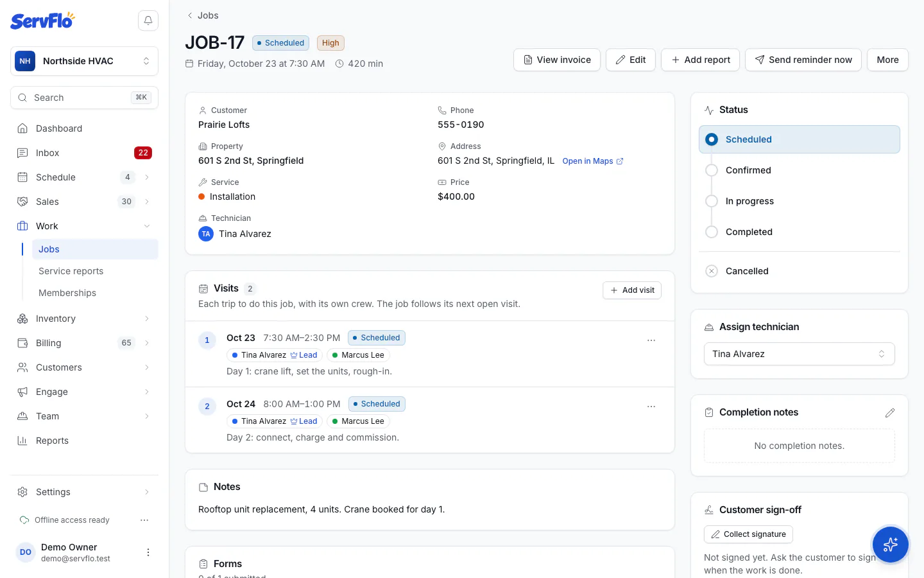Click the Reports chart icon in sidebar
The width and height of the screenshot is (924, 578).
click(x=22, y=441)
